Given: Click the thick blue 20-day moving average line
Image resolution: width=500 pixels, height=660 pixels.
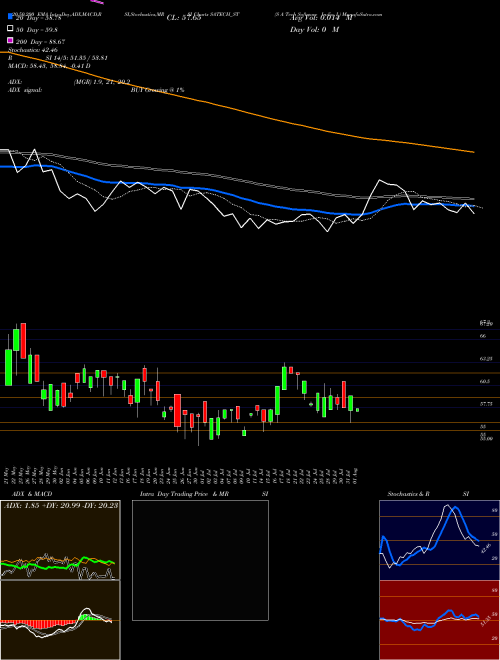Looking at the screenshot, I should click(236, 196).
